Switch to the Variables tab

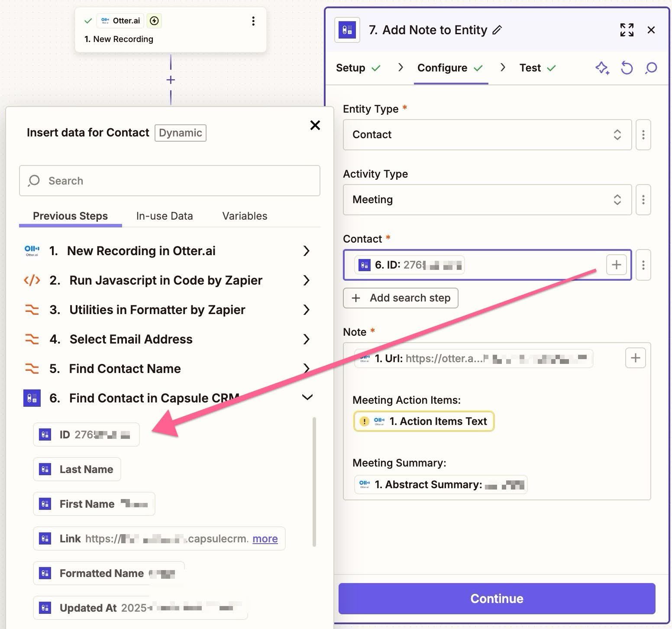point(244,216)
